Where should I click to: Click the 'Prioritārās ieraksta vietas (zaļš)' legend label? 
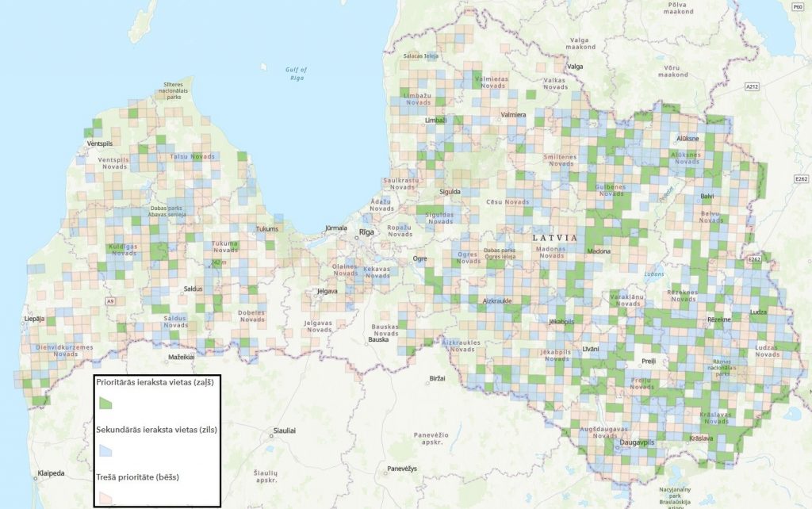(x=154, y=383)
